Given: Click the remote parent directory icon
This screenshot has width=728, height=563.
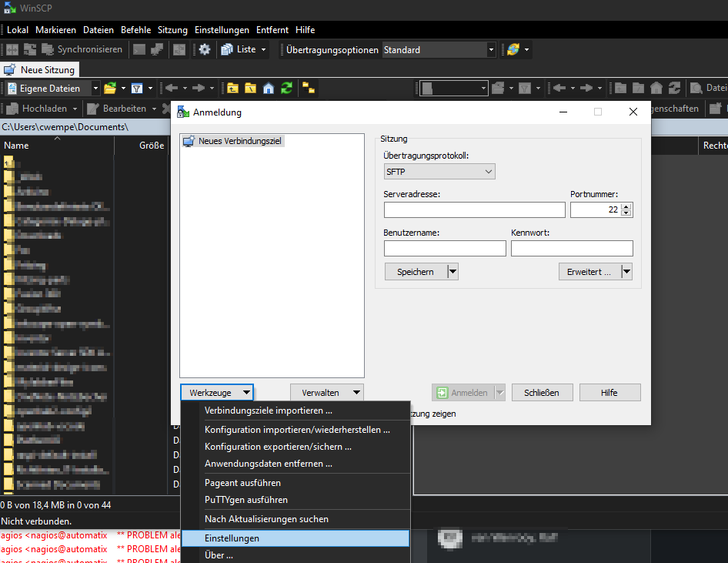Looking at the screenshot, I should 620,89.
